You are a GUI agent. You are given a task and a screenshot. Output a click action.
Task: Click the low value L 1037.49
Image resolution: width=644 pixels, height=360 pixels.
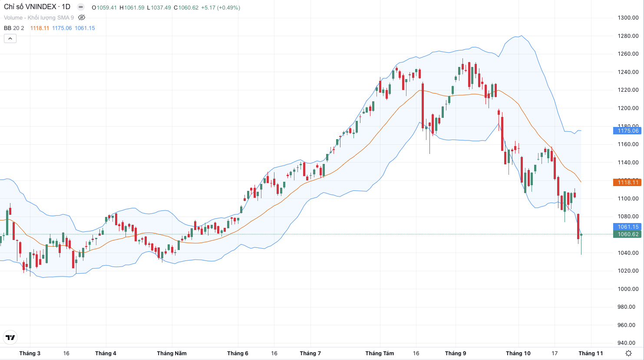(159, 8)
